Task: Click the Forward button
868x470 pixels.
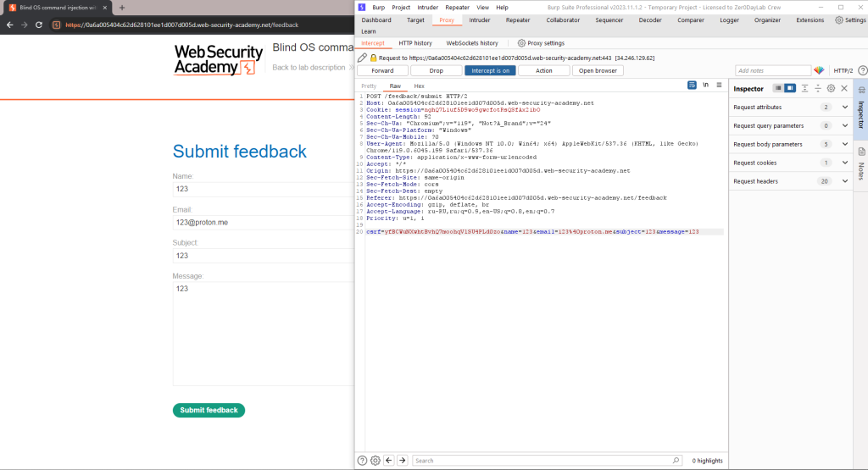Action: (382, 71)
